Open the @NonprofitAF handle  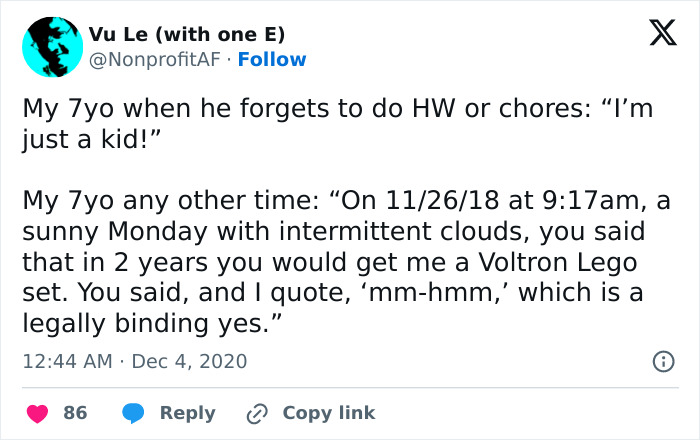click(156, 60)
